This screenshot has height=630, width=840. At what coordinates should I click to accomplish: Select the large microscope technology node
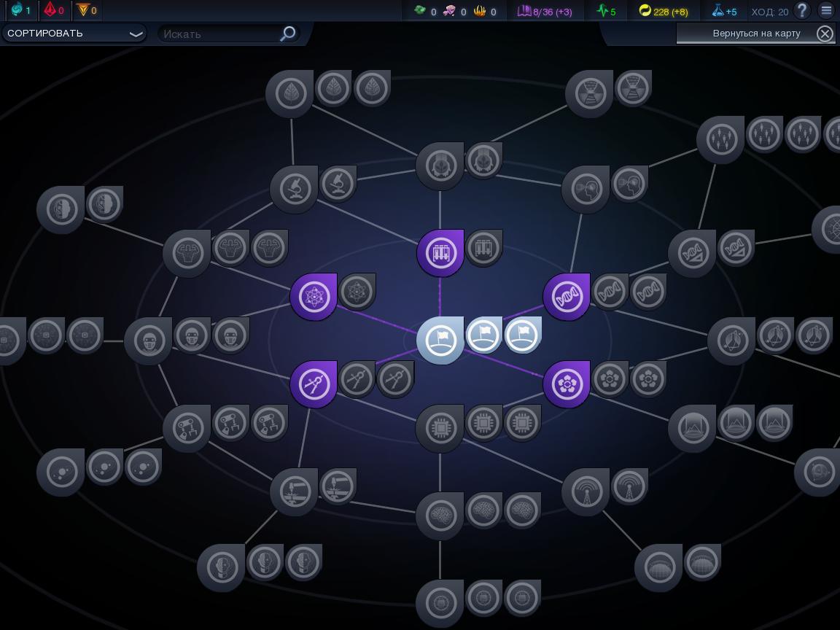[294, 189]
